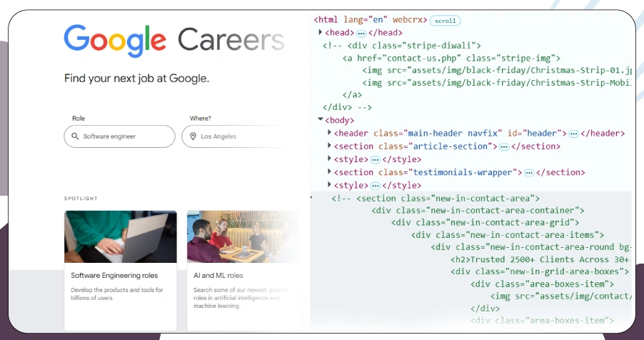This screenshot has height=340, width=644.
Task: Click ellipsis badge in article-section element
Action: point(504,146)
